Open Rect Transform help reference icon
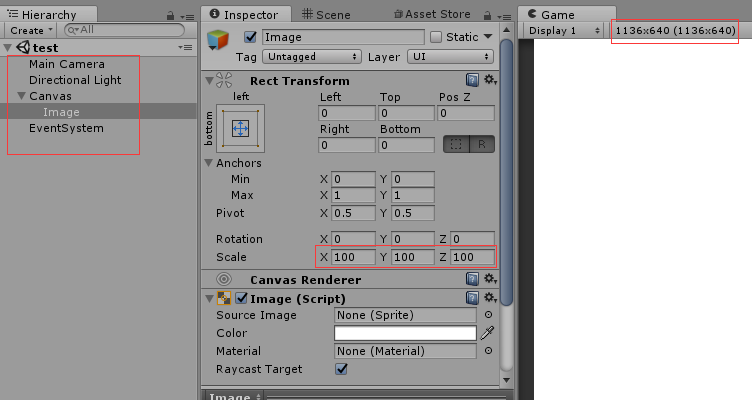Image resolution: width=752 pixels, height=400 pixels. 472,80
